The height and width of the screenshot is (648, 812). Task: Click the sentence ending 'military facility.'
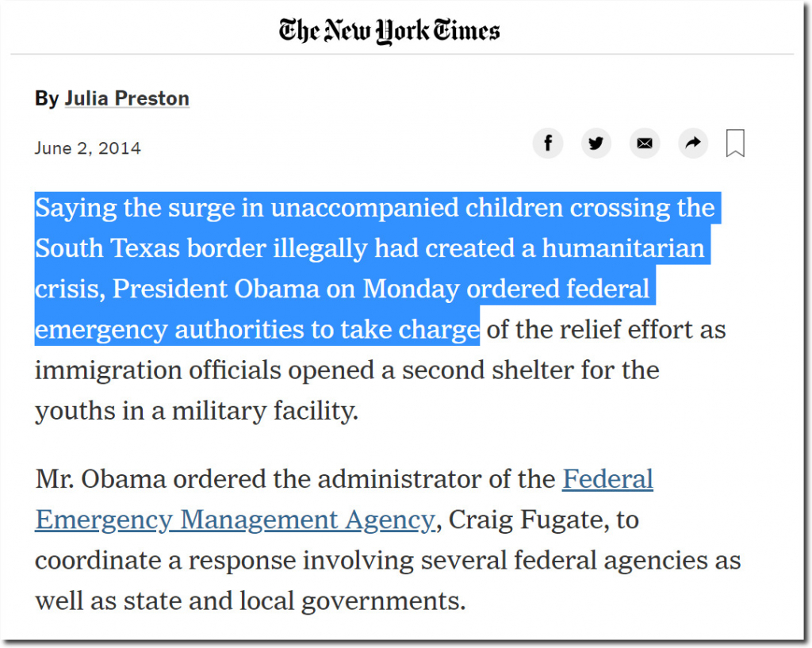point(197,411)
